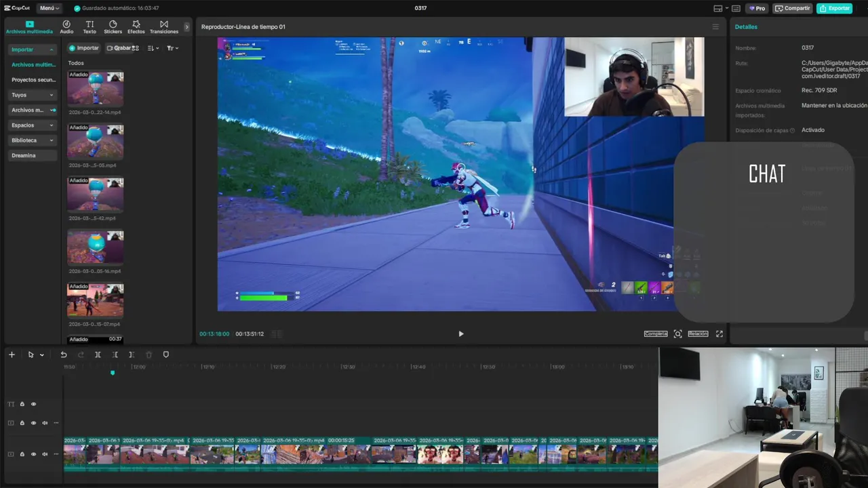The image size is (868, 488).
Task: Lock the empty middle video track
Action: pyautogui.click(x=22, y=423)
